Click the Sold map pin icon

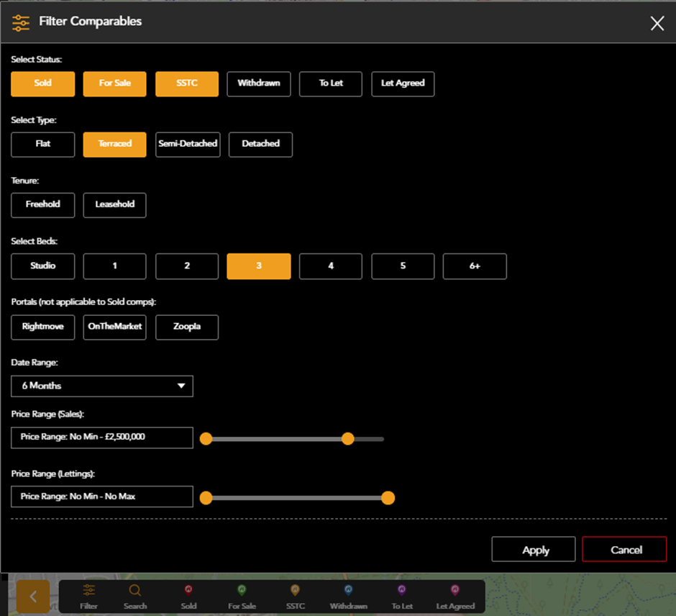pyautogui.click(x=188, y=591)
